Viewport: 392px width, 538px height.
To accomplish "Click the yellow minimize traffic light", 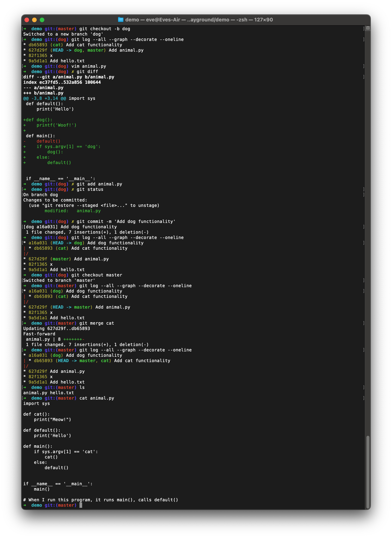I will (34, 20).
